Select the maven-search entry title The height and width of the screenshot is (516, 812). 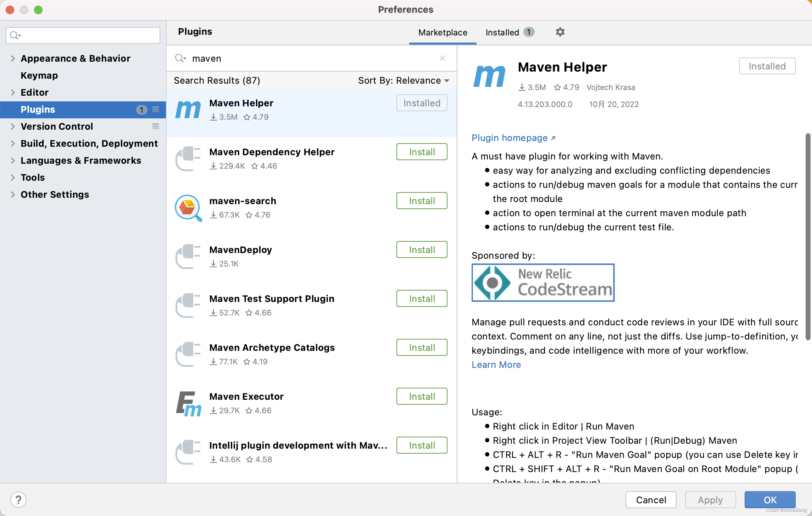coord(243,201)
